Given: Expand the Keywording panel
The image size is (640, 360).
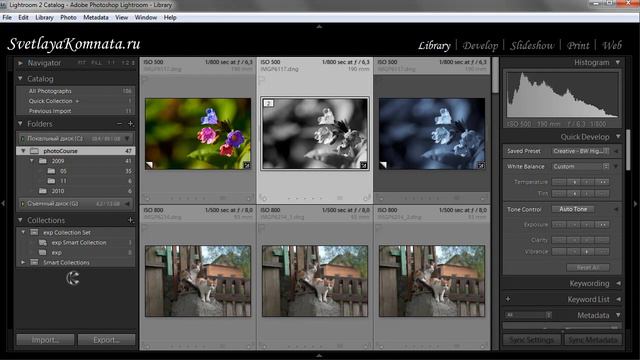Looking at the screenshot, I should tap(618, 283).
